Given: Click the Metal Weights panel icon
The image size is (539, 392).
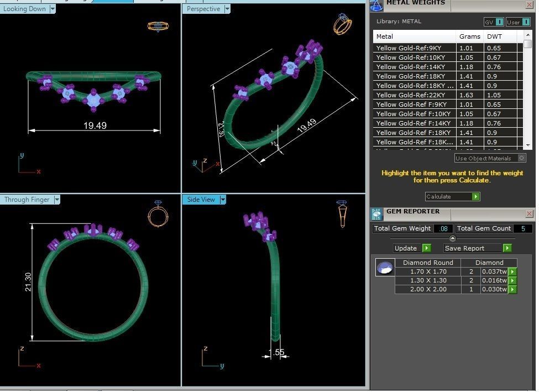Looking at the screenshot, I should (x=376, y=5).
